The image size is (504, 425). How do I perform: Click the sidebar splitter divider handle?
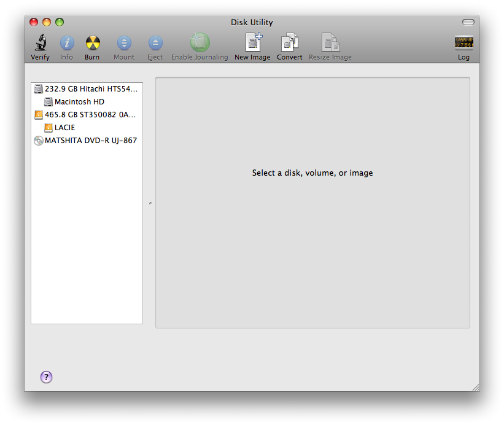(x=150, y=203)
